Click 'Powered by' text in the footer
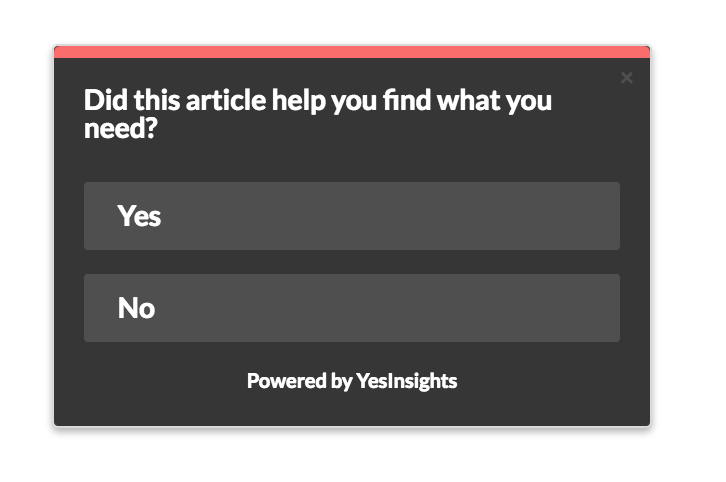The image size is (726, 482). tap(299, 381)
